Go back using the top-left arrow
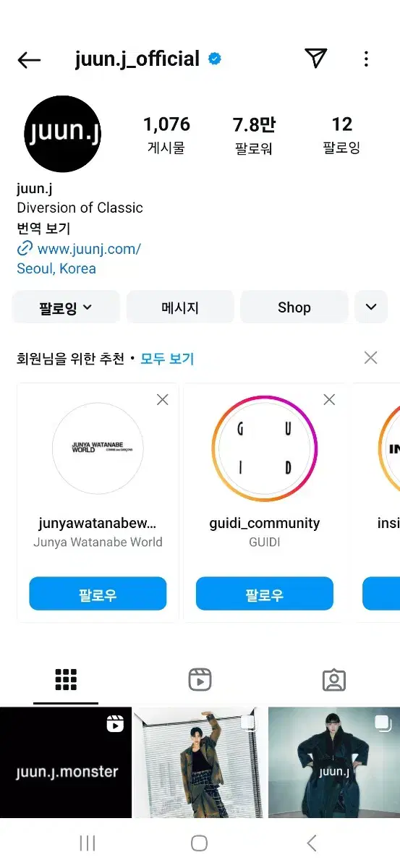Image resolution: width=400 pixels, height=868 pixels. tap(29, 60)
